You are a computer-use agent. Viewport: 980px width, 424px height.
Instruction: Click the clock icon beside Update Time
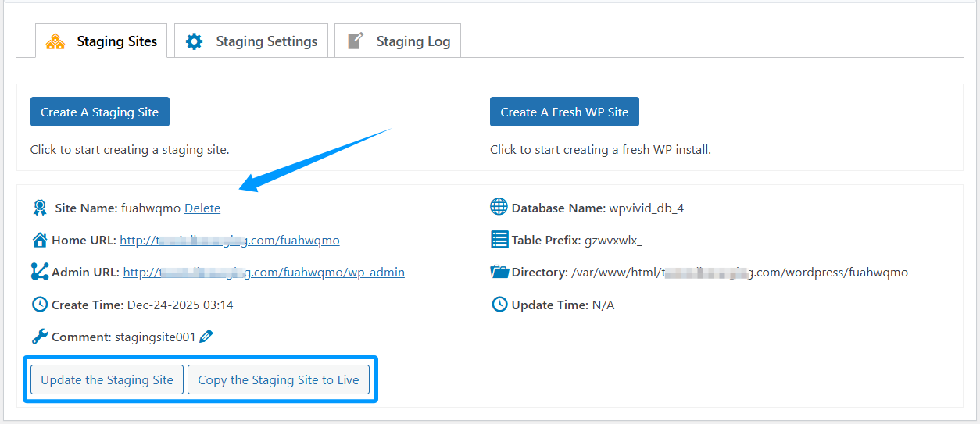pos(499,305)
